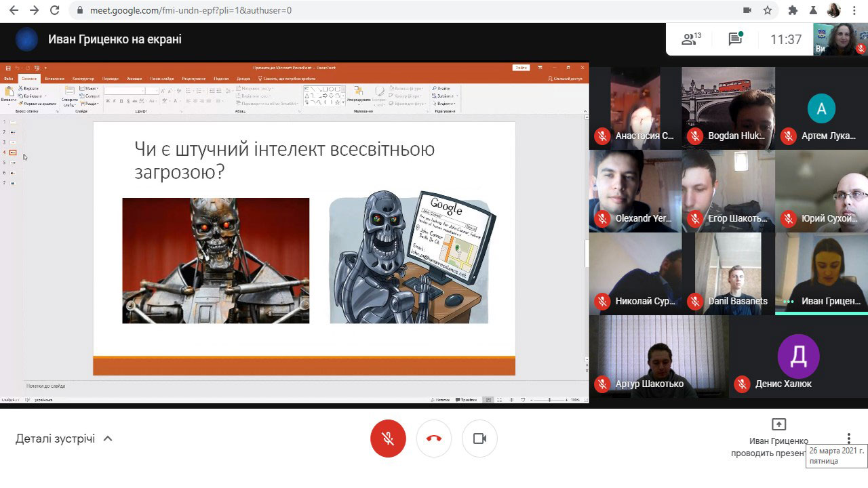Click the Спільний доступ share button
Screen dimensions: 868x488
pos(567,79)
